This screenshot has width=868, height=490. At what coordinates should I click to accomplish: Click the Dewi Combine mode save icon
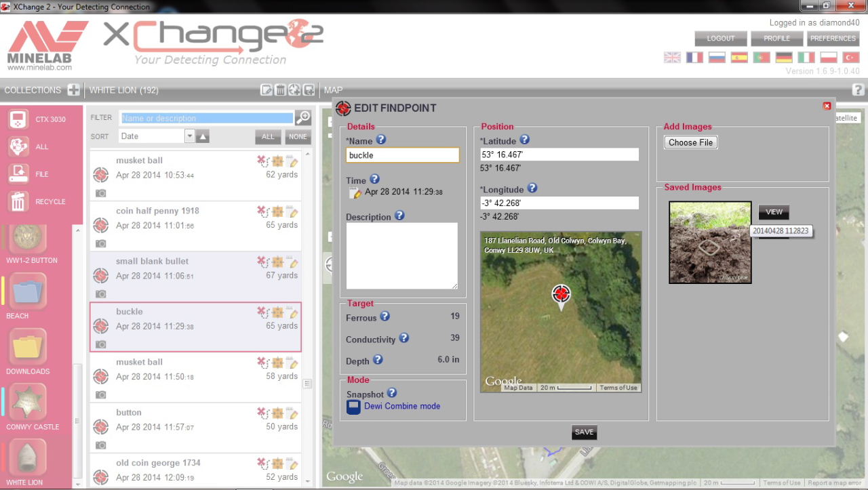[353, 407]
